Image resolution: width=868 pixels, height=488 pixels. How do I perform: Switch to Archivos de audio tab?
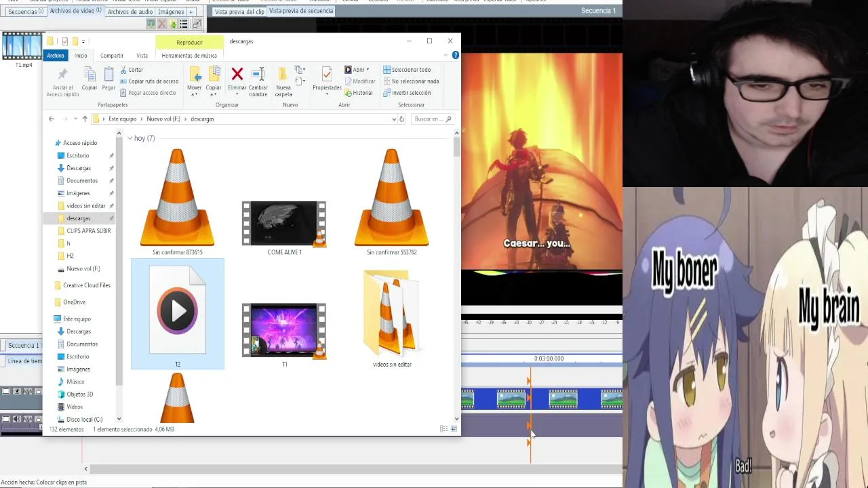point(130,12)
